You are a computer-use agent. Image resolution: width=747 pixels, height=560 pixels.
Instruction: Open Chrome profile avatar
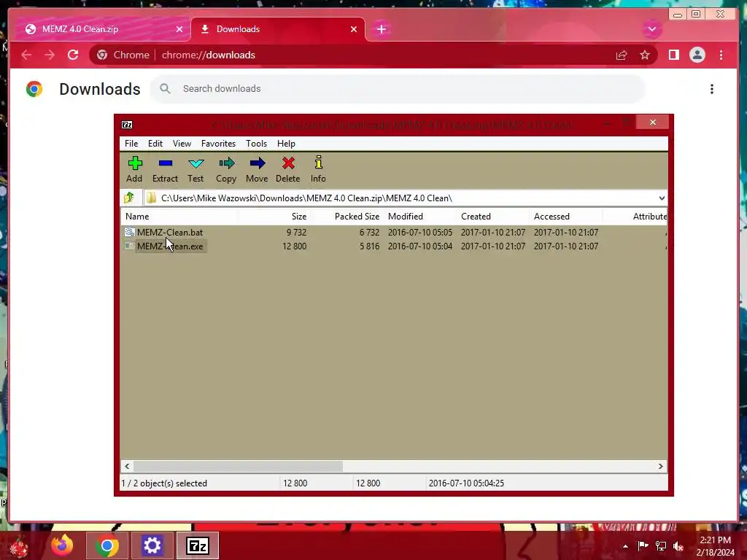tap(697, 55)
